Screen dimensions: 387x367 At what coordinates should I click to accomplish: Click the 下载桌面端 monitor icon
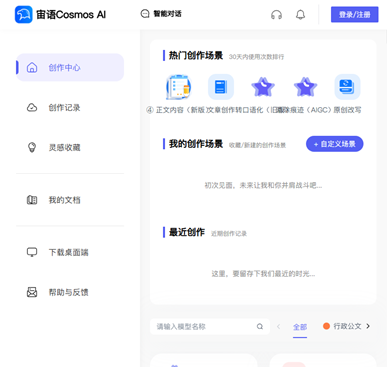pyautogui.click(x=32, y=252)
